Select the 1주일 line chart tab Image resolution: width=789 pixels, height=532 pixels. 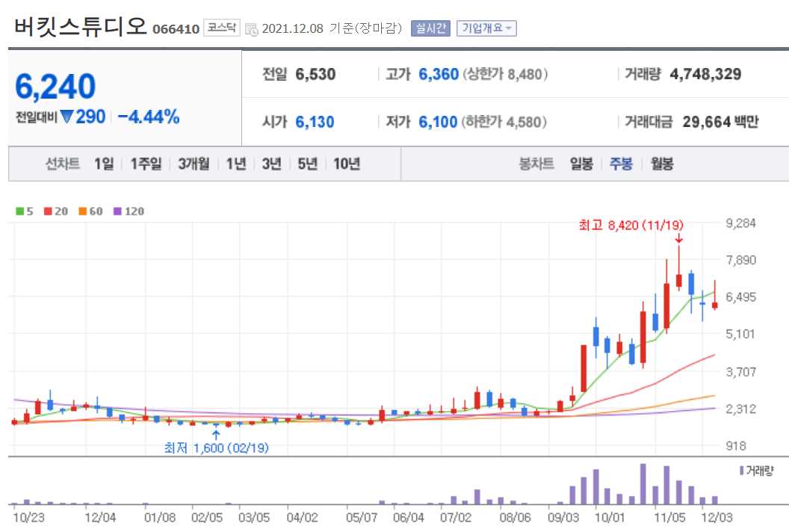[x=146, y=164]
